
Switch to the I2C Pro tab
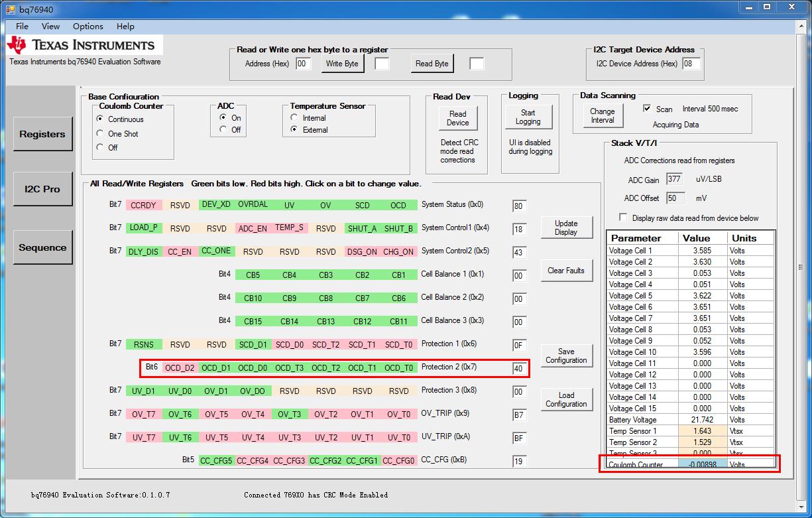[42, 189]
